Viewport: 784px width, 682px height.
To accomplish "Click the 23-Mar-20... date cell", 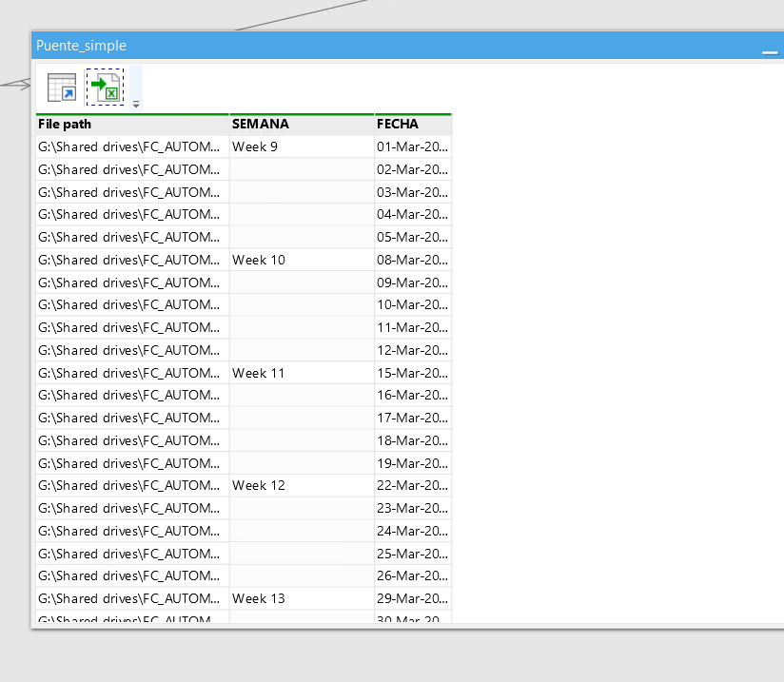I will 413,509.
